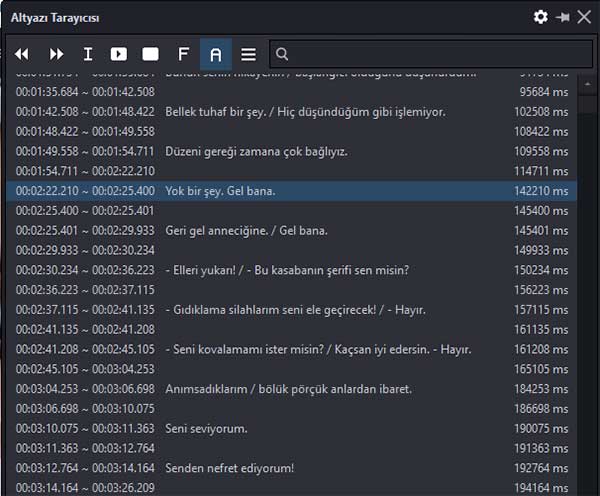600x496 pixels.
Task: Click the 161208 ms value
Action: click(541, 349)
